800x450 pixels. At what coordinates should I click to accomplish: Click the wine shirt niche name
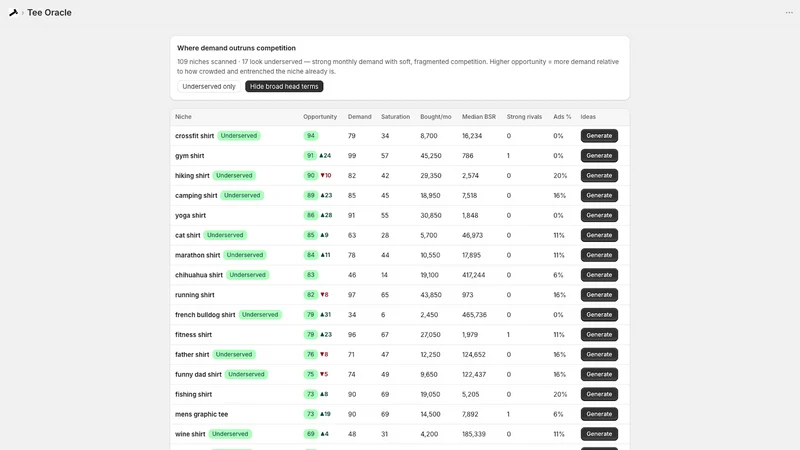pyautogui.click(x=190, y=434)
